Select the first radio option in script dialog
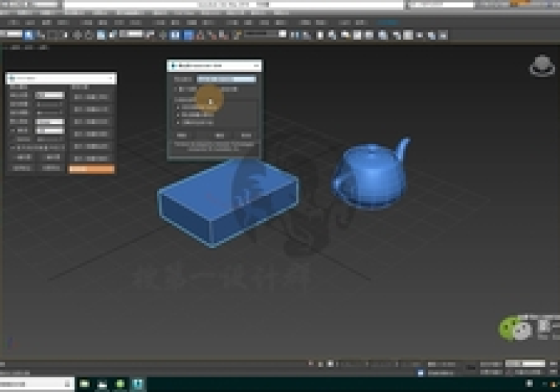 (x=178, y=106)
